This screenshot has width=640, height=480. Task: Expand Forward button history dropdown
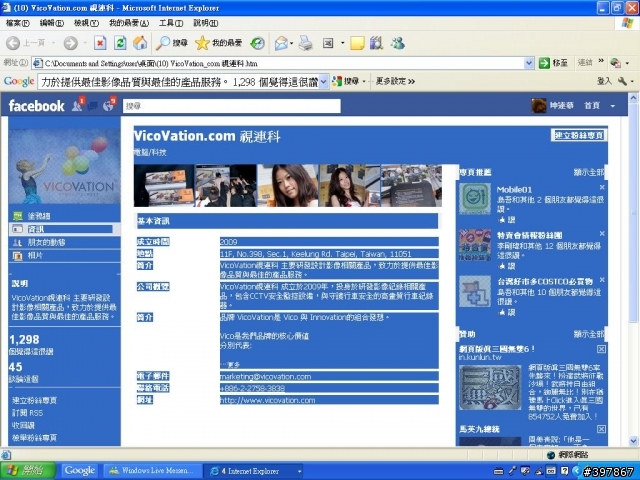(85, 43)
